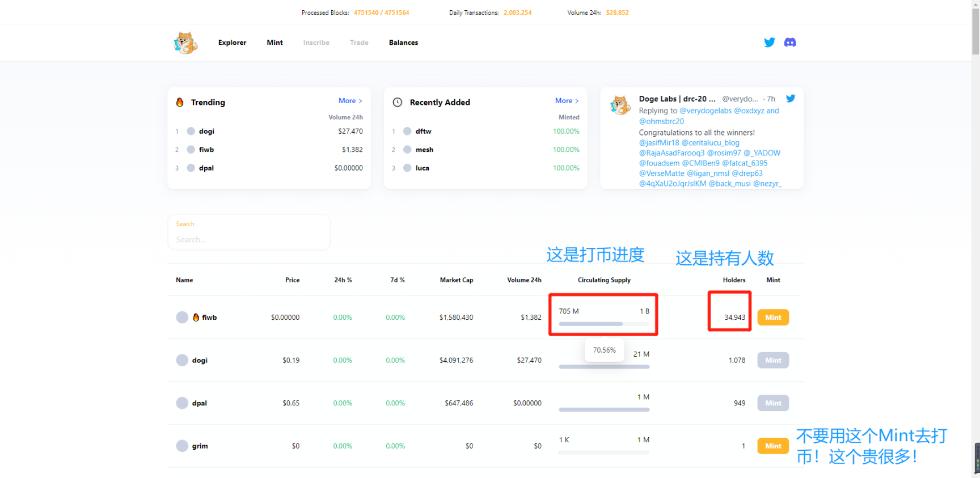Select mesh in the Recently Added list
Viewport: 980px width, 478px height.
[x=424, y=150]
